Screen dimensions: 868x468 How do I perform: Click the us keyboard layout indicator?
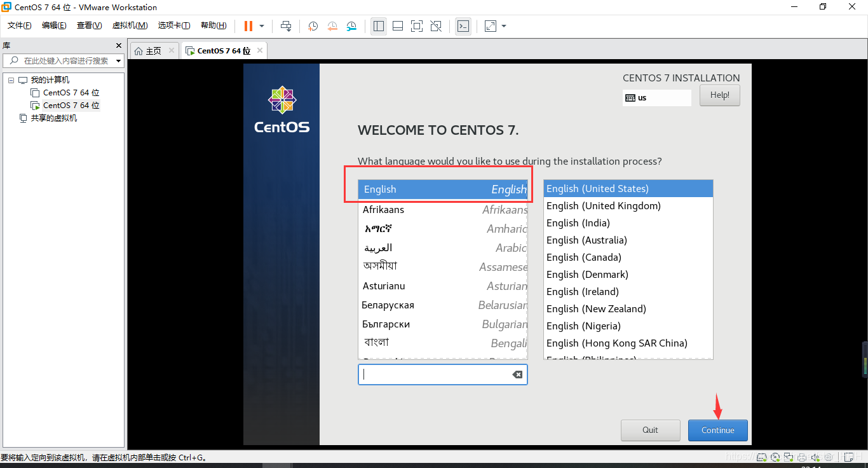tap(657, 98)
